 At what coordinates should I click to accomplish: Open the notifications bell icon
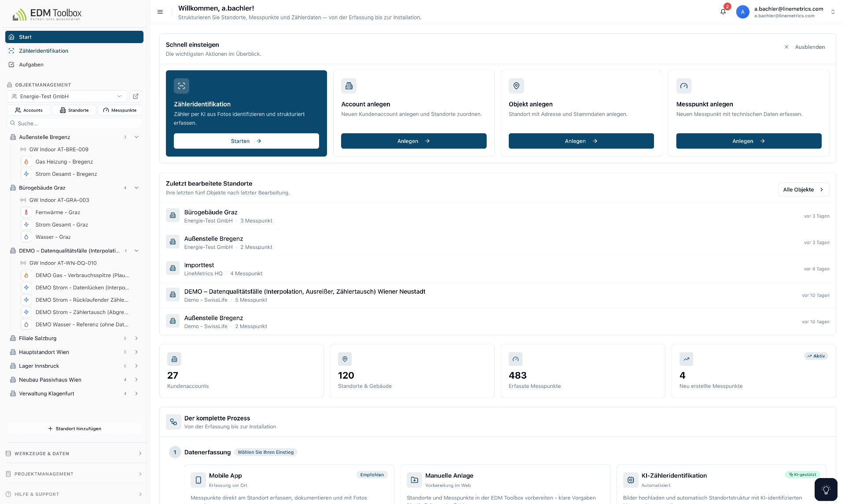[723, 12]
